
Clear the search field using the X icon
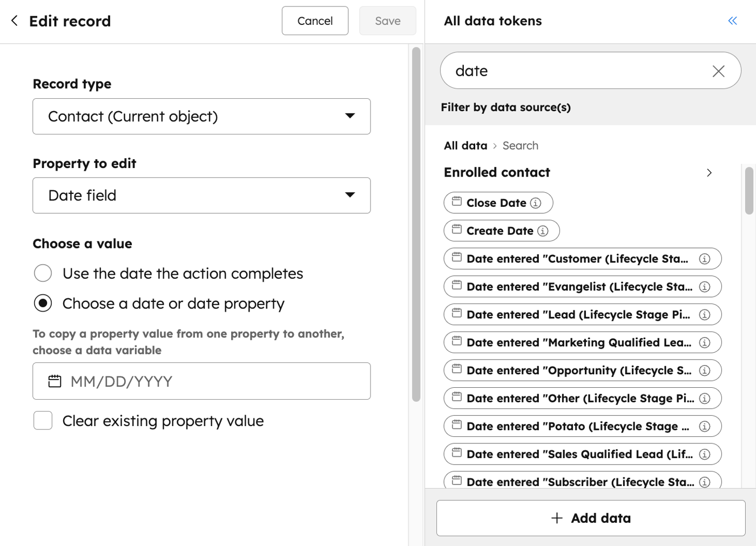718,71
